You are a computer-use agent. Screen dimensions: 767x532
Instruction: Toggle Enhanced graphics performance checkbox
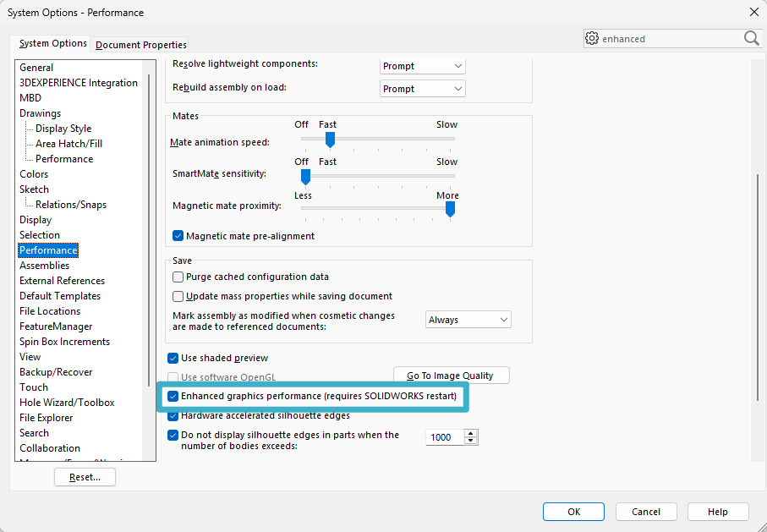(x=173, y=396)
